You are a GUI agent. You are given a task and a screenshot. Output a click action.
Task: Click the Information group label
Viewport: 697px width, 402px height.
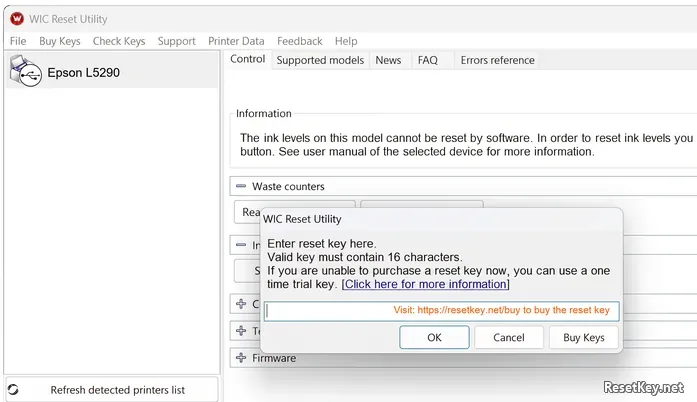[264, 113]
